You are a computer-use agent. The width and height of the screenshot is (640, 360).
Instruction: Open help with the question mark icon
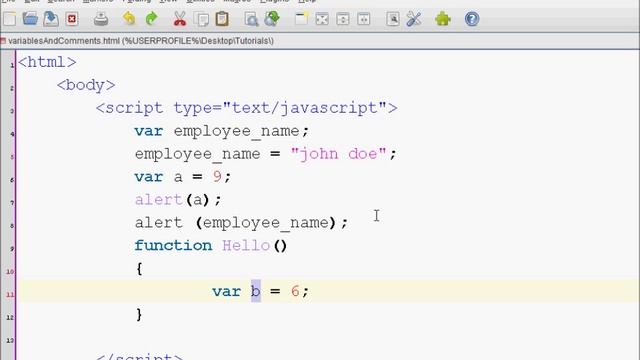[472, 19]
